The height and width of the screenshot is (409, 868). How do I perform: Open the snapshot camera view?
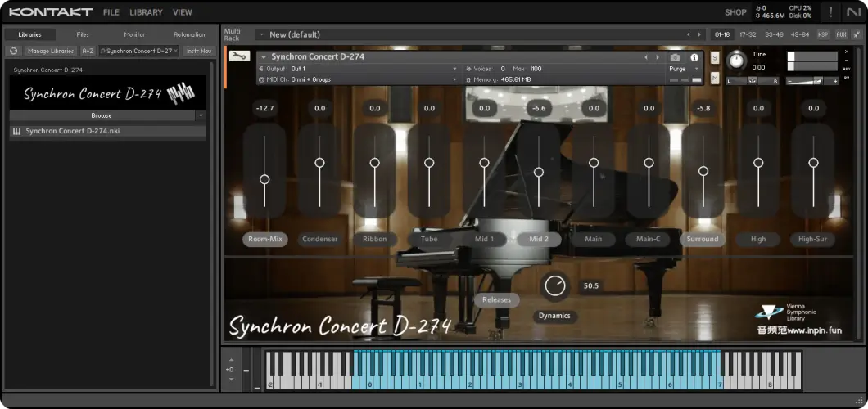click(675, 57)
